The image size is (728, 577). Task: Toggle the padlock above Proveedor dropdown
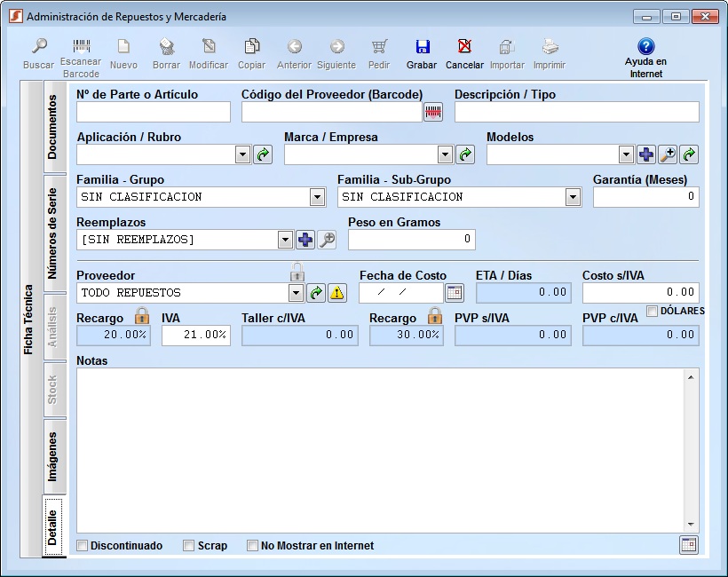(297, 273)
